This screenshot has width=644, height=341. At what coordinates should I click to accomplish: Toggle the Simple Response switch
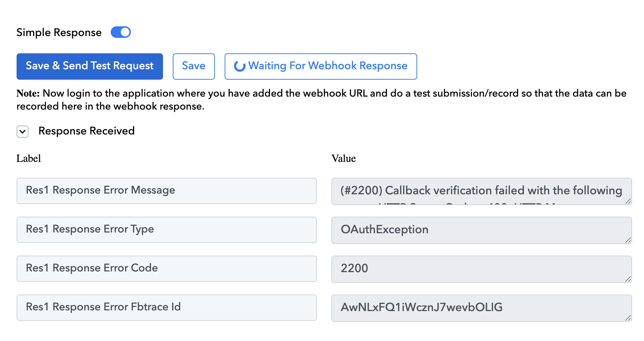[x=120, y=32]
